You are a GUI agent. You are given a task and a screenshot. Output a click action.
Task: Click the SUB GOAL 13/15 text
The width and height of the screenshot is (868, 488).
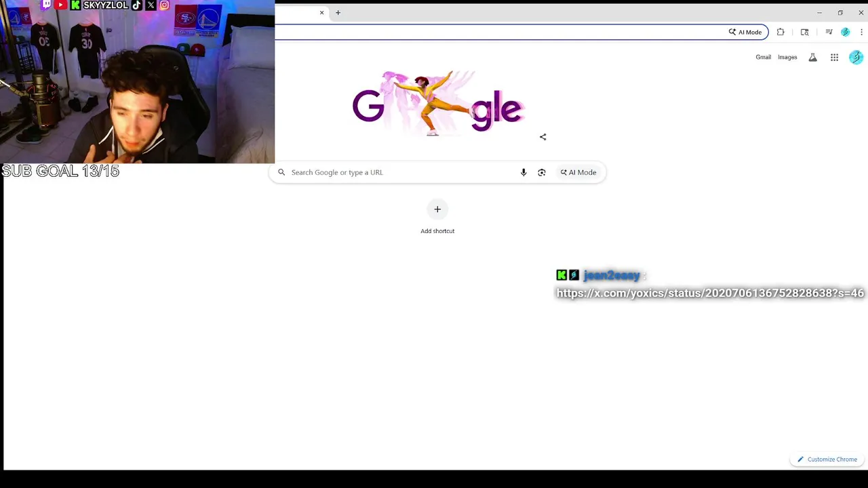[60, 171]
